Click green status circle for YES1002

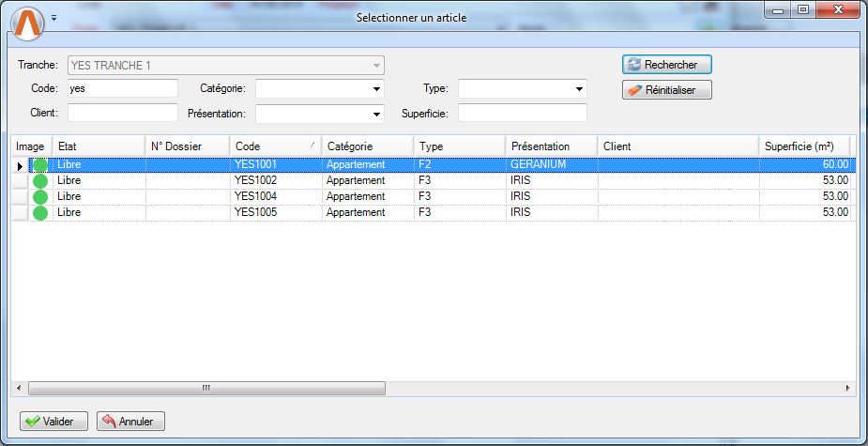coord(40,181)
